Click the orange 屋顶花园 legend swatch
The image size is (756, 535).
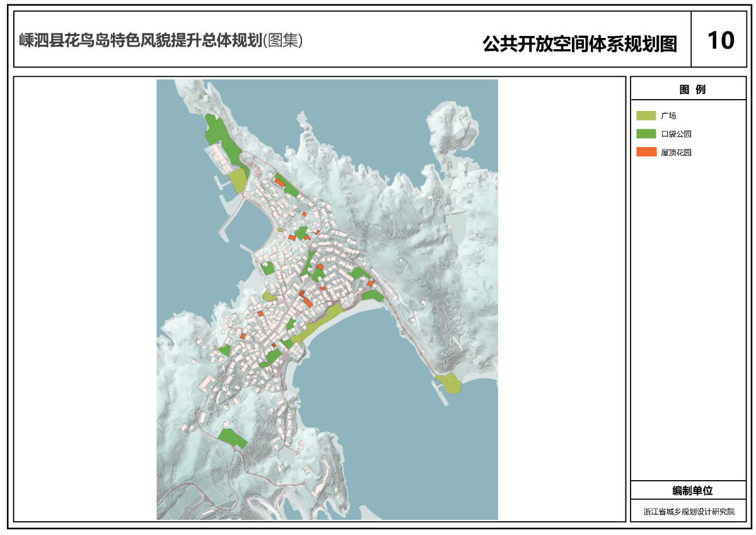[x=646, y=153]
